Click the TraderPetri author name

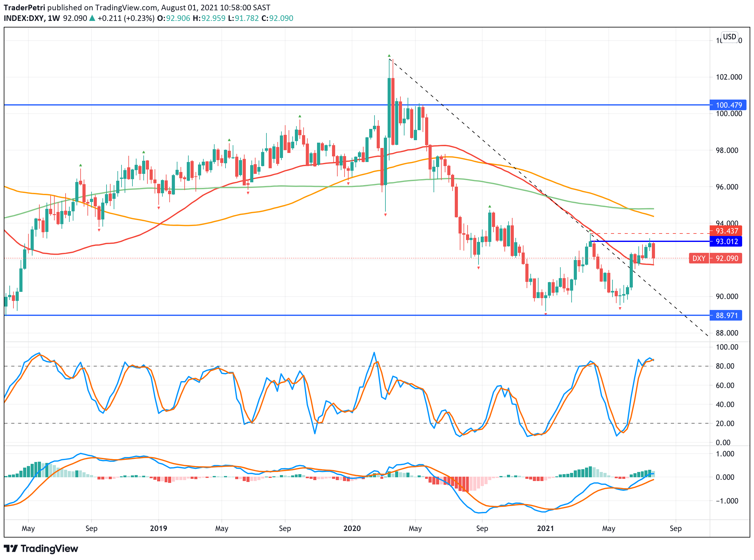click(24, 7)
